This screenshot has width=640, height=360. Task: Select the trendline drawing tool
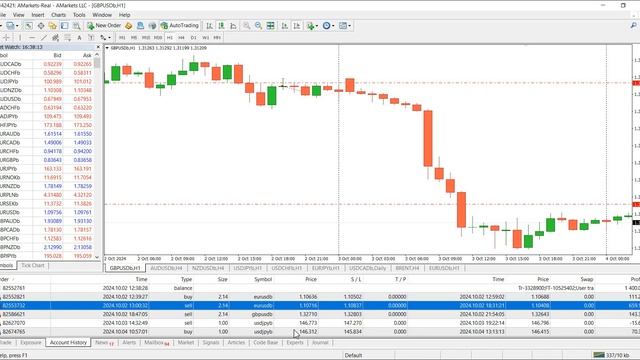44,38
